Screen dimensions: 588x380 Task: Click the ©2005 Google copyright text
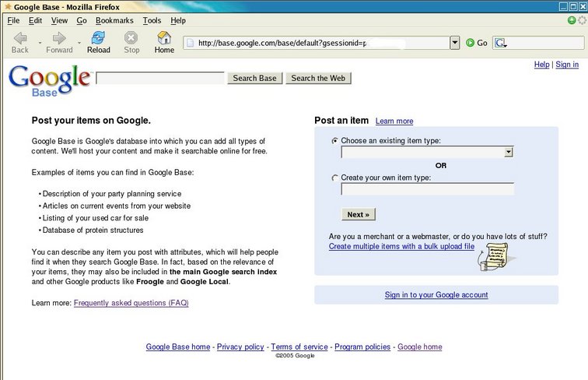(x=295, y=356)
